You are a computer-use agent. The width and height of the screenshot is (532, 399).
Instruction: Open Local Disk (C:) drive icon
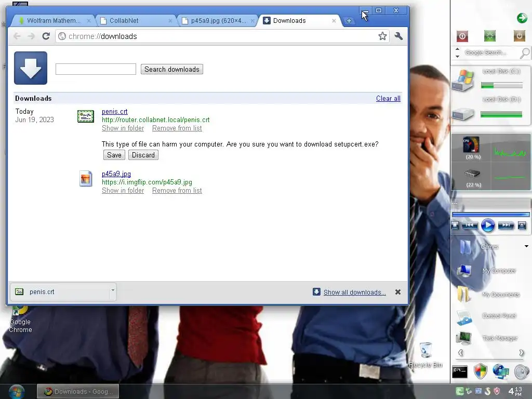pos(463,81)
